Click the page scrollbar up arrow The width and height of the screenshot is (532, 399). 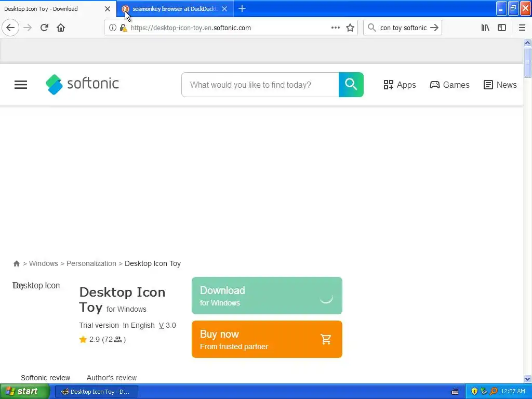point(527,43)
